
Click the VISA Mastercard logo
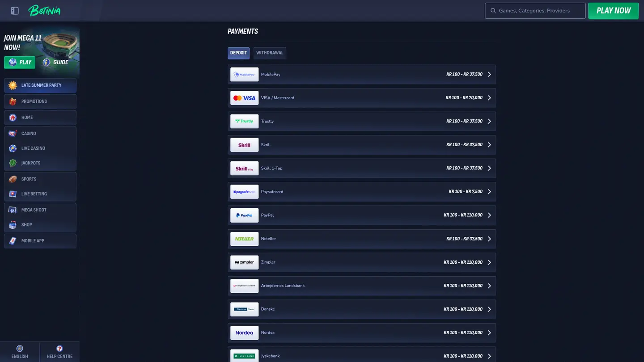[x=244, y=98]
